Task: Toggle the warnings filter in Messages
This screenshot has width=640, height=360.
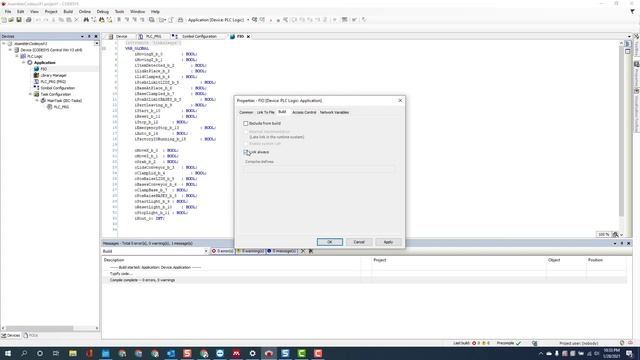Action: click(x=250, y=251)
